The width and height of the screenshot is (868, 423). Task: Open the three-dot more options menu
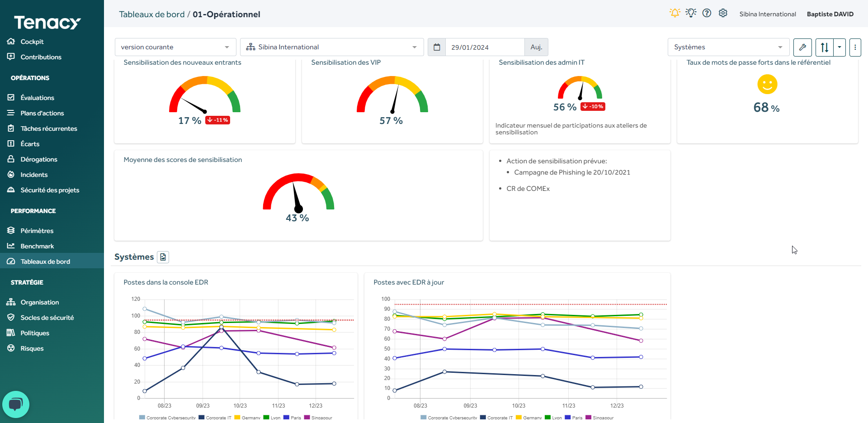pyautogui.click(x=855, y=47)
